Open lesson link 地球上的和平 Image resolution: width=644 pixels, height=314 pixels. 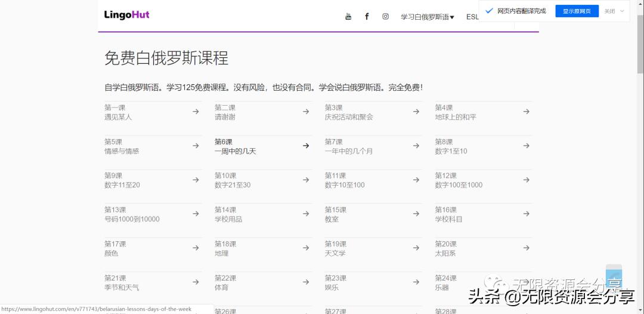point(456,117)
